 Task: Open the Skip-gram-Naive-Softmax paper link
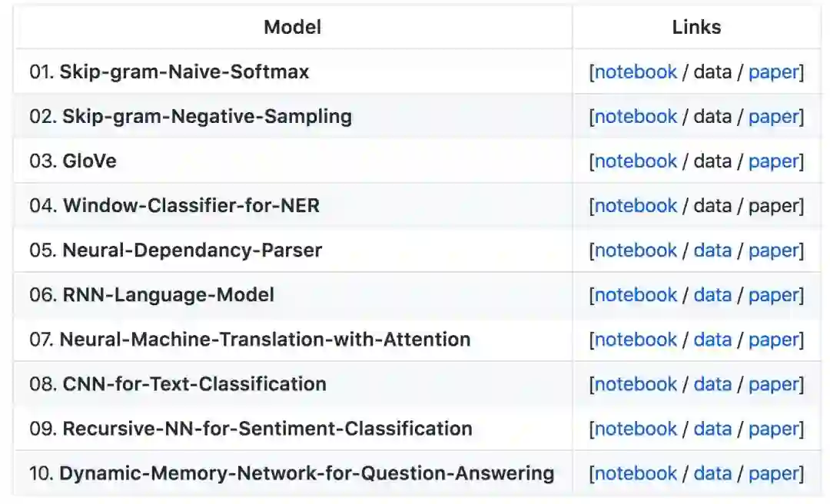coord(774,72)
